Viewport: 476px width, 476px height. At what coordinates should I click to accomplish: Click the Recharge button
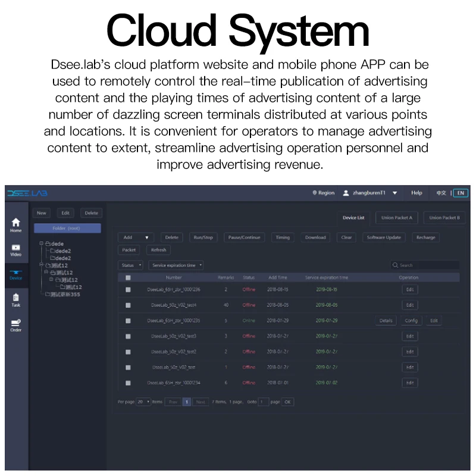pyautogui.click(x=425, y=237)
